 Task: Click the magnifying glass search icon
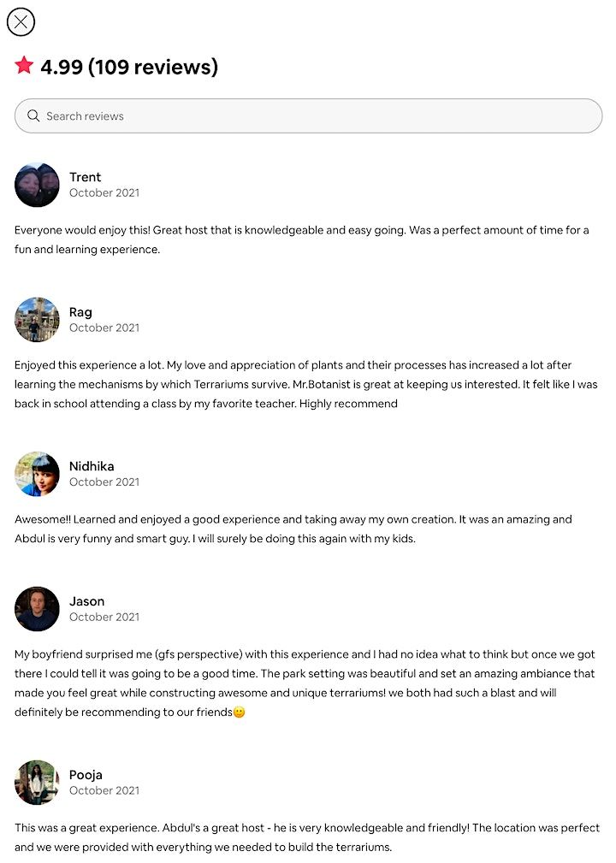pos(33,115)
